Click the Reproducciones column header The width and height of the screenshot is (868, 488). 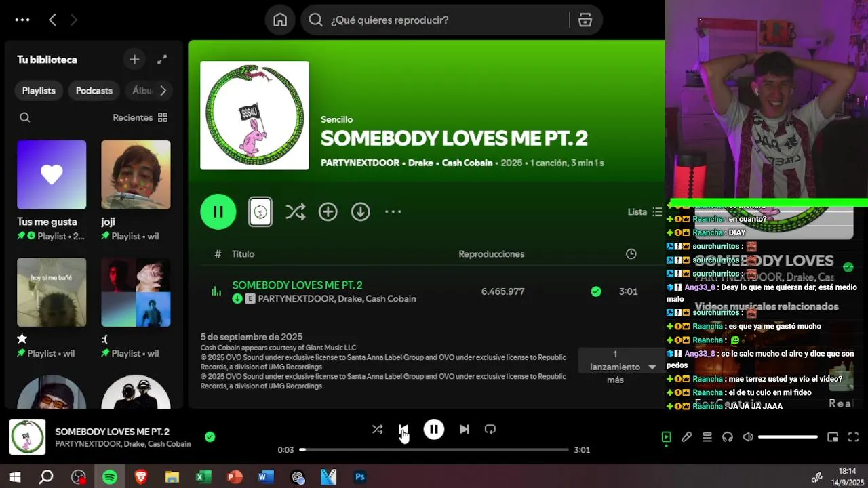point(492,254)
